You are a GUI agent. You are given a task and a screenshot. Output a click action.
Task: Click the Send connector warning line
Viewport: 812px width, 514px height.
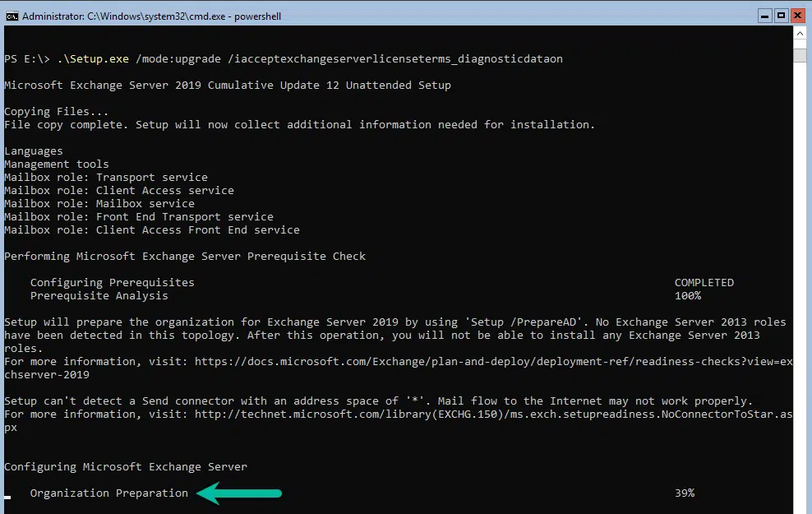(x=378, y=401)
